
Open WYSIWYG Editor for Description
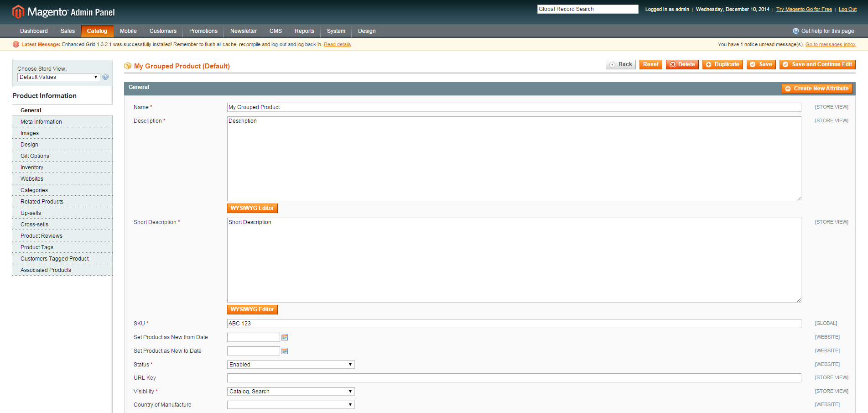pos(252,208)
